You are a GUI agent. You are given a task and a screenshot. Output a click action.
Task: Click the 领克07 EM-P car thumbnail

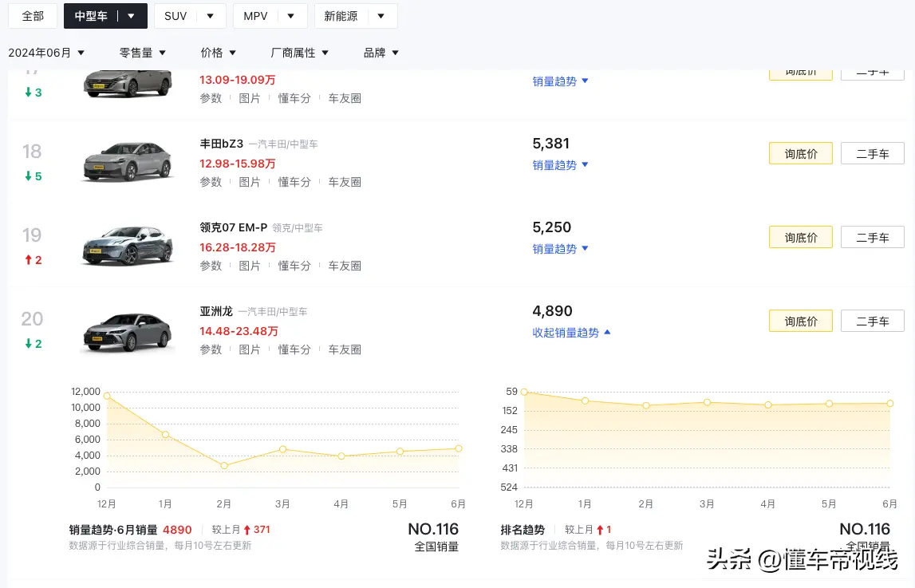tap(128, 246)
